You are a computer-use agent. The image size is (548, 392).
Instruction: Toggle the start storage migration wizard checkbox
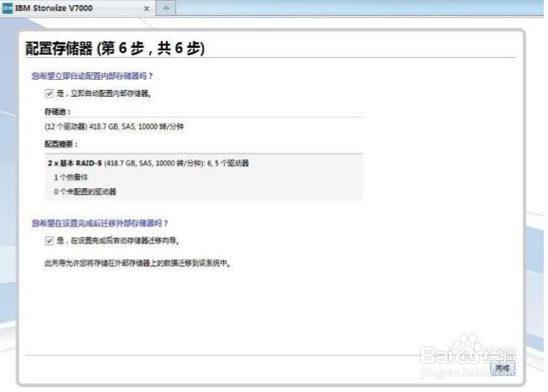click(x=50, y=241)
